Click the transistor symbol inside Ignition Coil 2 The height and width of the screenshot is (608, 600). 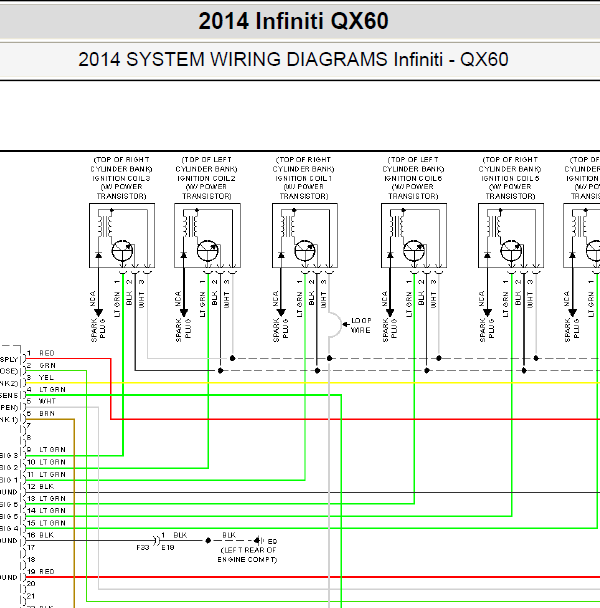[207, 251]
